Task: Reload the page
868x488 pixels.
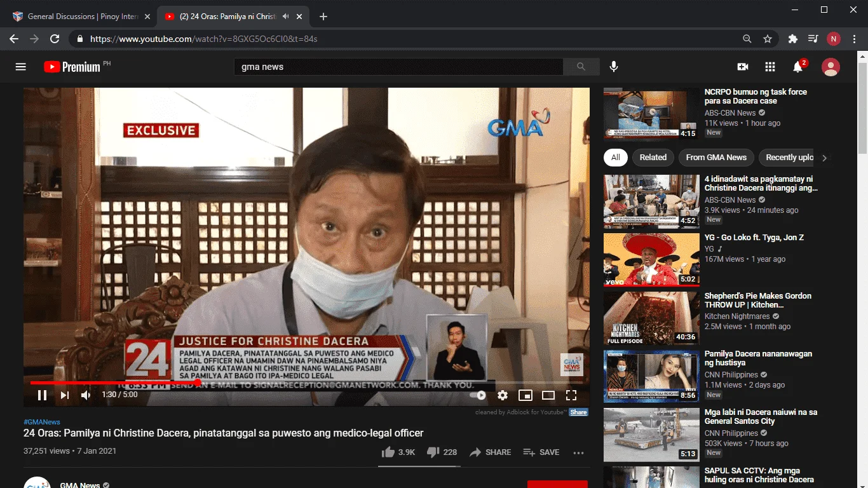Action: click(x=55, y=39)
